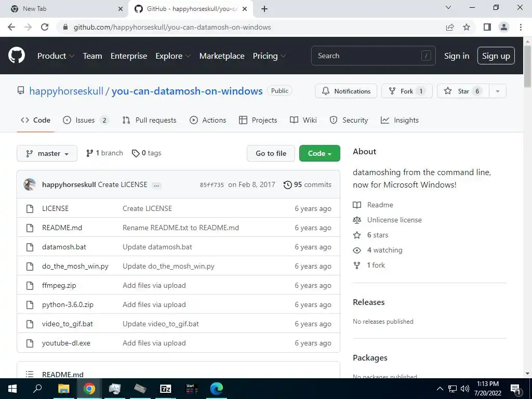Image resolution: width=532 pixels, height=399 pixels.
Task: Open Chrome tab search chevron
Action: (448, 7)
